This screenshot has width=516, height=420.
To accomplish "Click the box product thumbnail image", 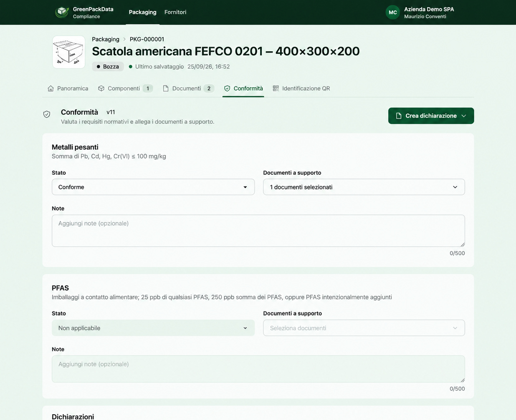I will click(69, 52).
